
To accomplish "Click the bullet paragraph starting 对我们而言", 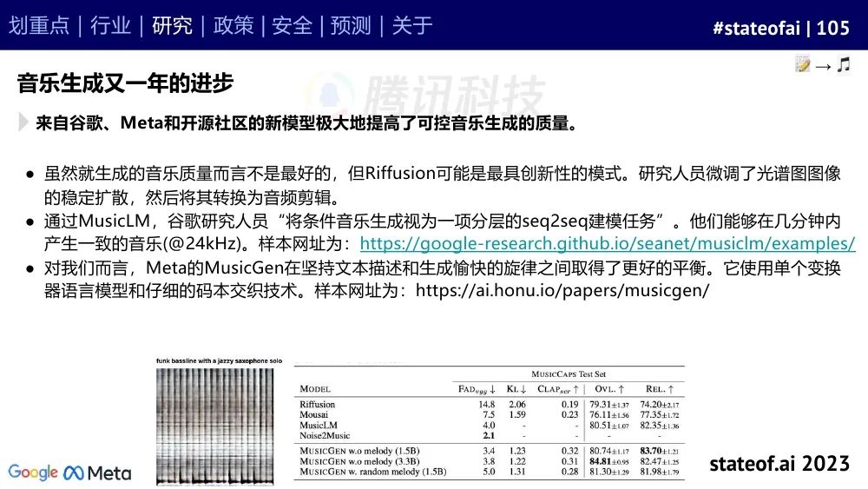I will [443, 279].
